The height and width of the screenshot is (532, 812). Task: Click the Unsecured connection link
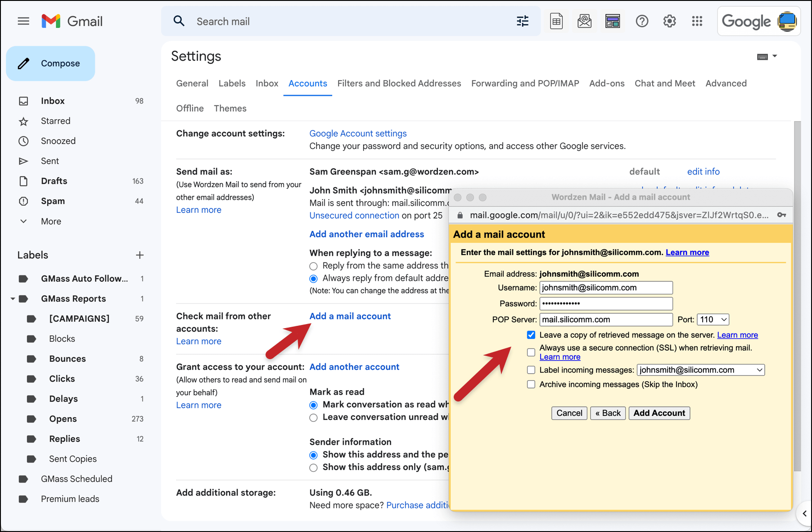coord(354,216)
